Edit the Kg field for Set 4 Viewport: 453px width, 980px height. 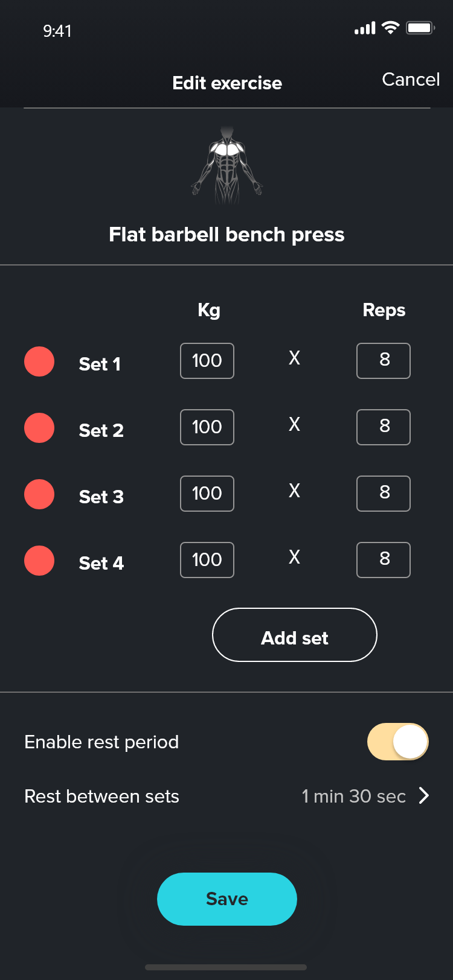pyautogui.click(x=207, y=560)
